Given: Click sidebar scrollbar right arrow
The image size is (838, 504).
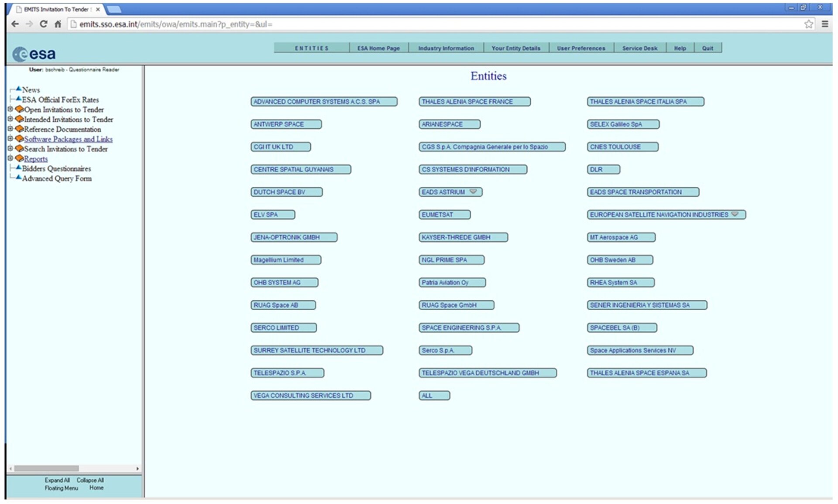Looking at the screenshot, I should point(137,468).
